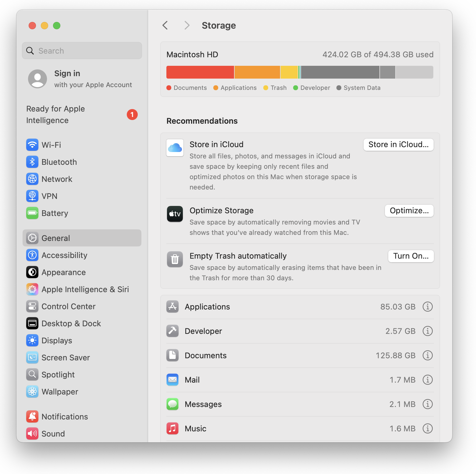Click the info icon next to Applications

click(428, 307)
